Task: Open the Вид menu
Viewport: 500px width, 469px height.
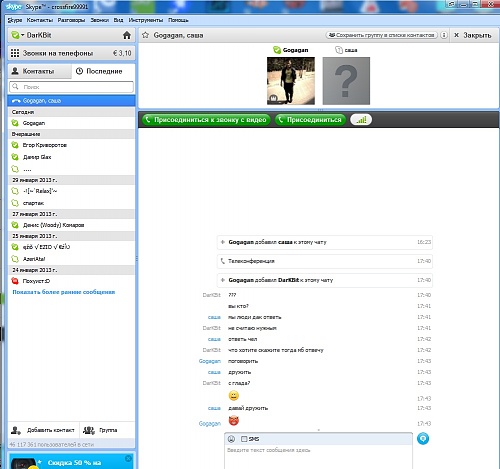Action: coord(118,20)
